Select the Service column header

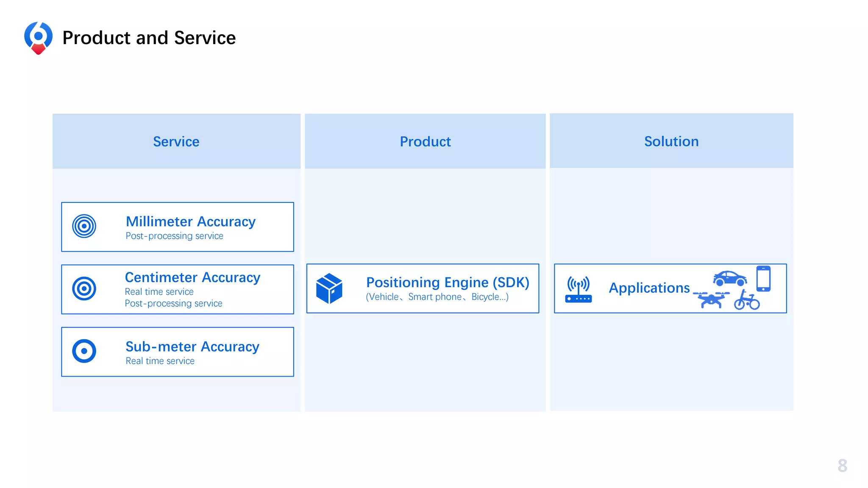pos(176,141)
